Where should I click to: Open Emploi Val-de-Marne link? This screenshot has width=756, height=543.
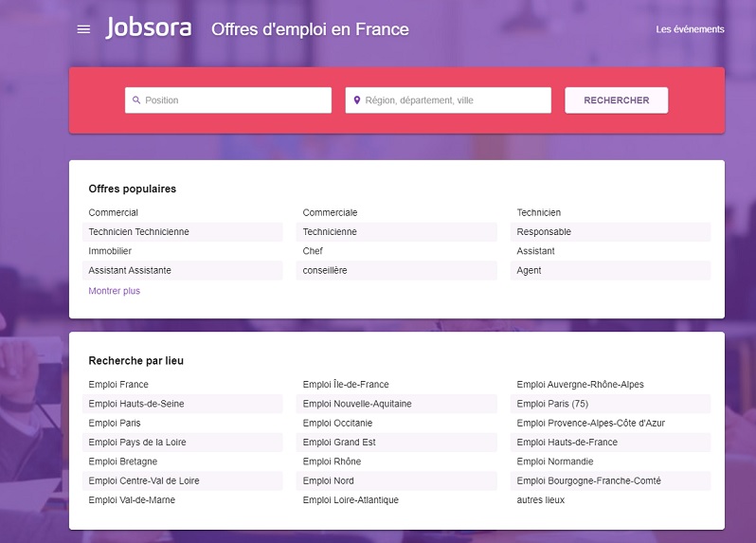[x=132, y=500]
